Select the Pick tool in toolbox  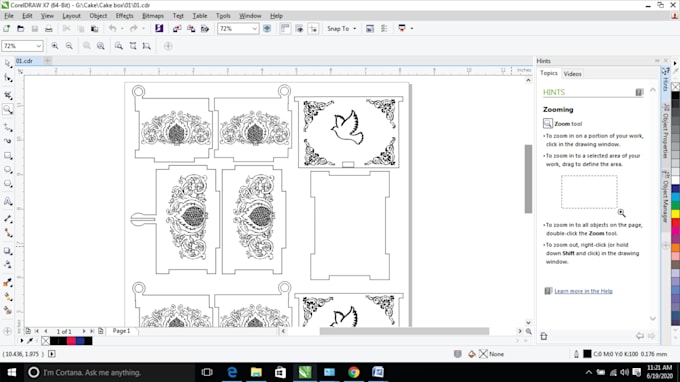point(8,64)
